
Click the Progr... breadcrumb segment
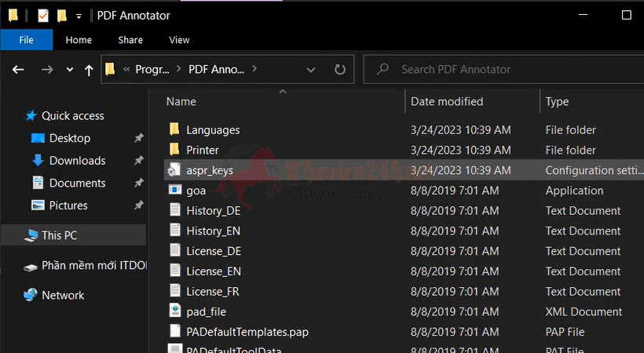[x=152, y=69]
